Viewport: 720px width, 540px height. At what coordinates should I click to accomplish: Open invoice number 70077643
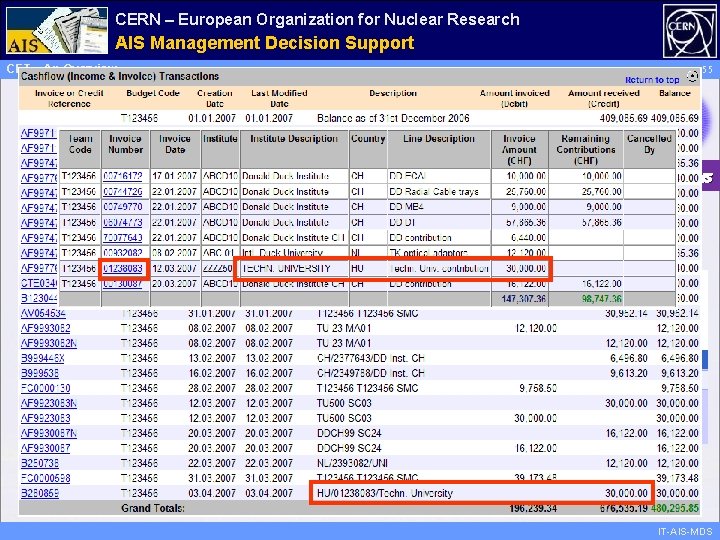(123, 238)
